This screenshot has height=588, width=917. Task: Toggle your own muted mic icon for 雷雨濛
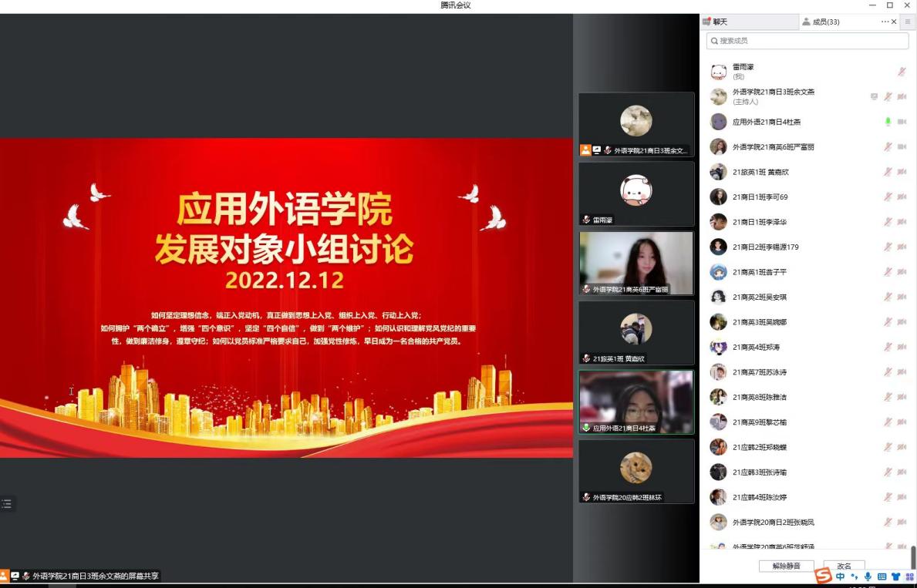902,72
